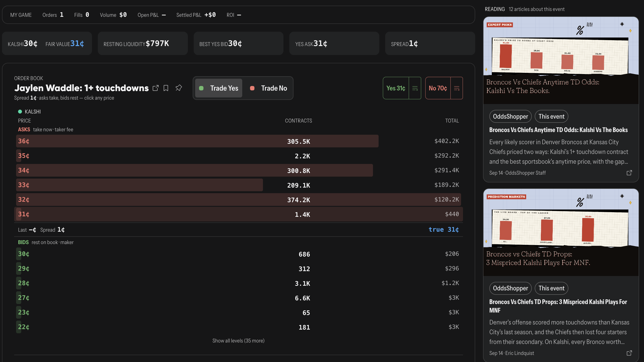Click OddsShopper tag on TD Props article
Image resolution: width=644 pixels, height=362 pixels.
pos(510,288)
